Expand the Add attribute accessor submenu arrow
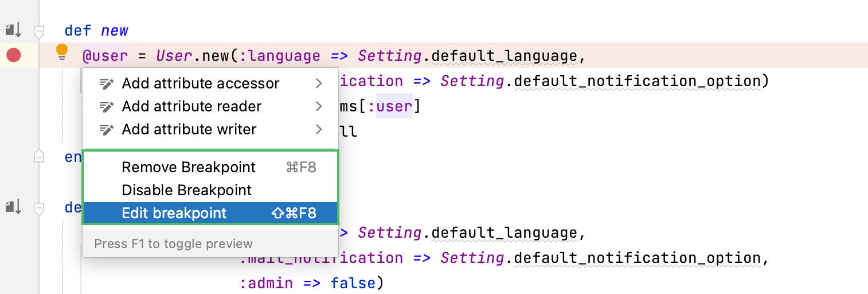 click(319, 84)
